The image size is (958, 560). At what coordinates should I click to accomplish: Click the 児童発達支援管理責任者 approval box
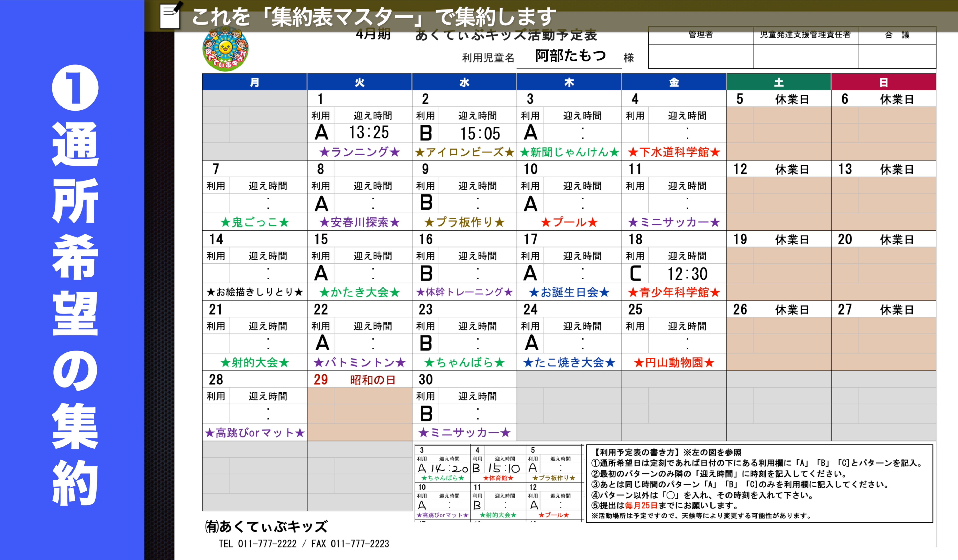(x=806, y=56)
